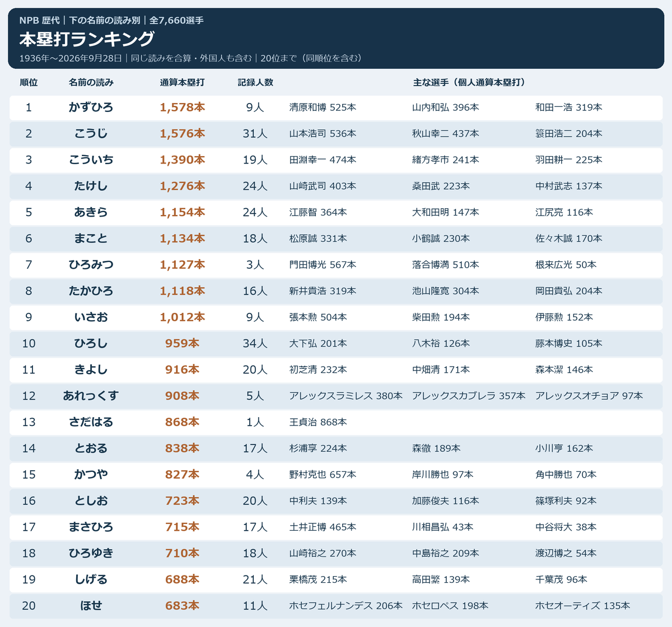Click player 落合博満 510本
The width and height of the screenshot is (672, 627).
coord(446,265)
